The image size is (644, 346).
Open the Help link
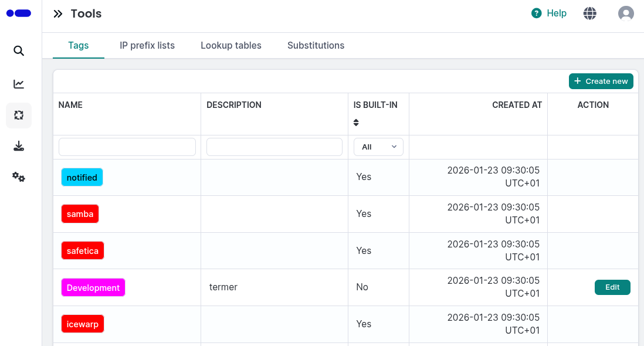549,13
